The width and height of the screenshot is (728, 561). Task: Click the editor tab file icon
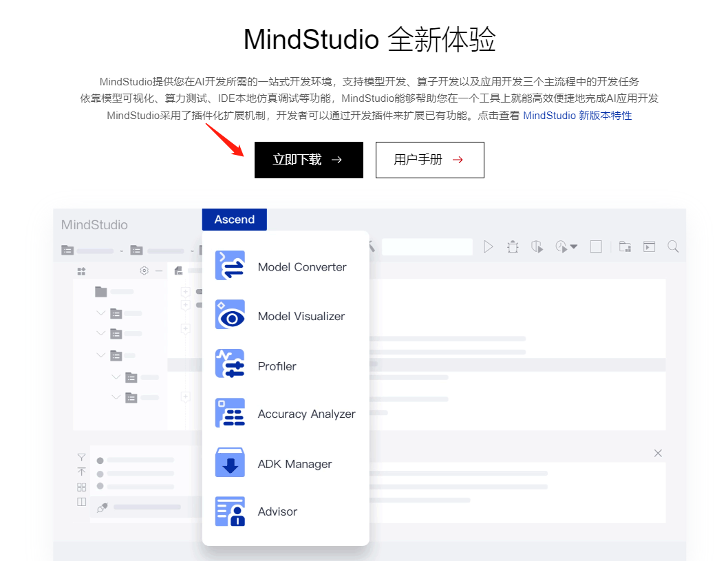tap(178, 271)
